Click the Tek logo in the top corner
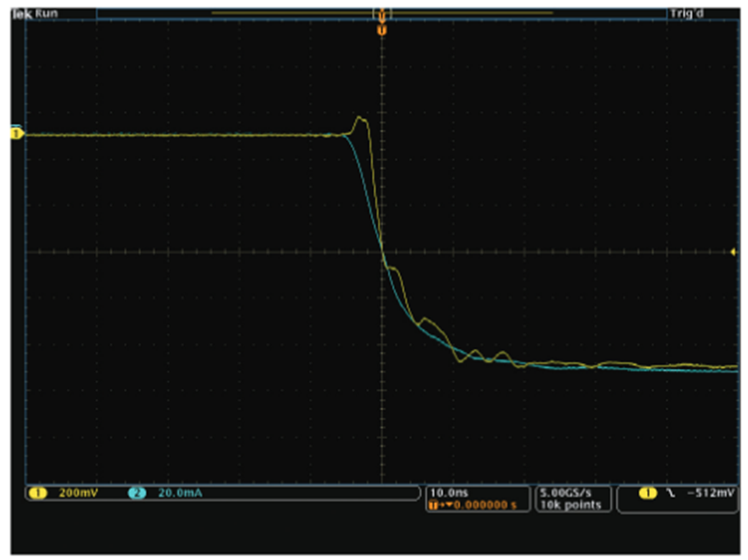 click(22, 15)
